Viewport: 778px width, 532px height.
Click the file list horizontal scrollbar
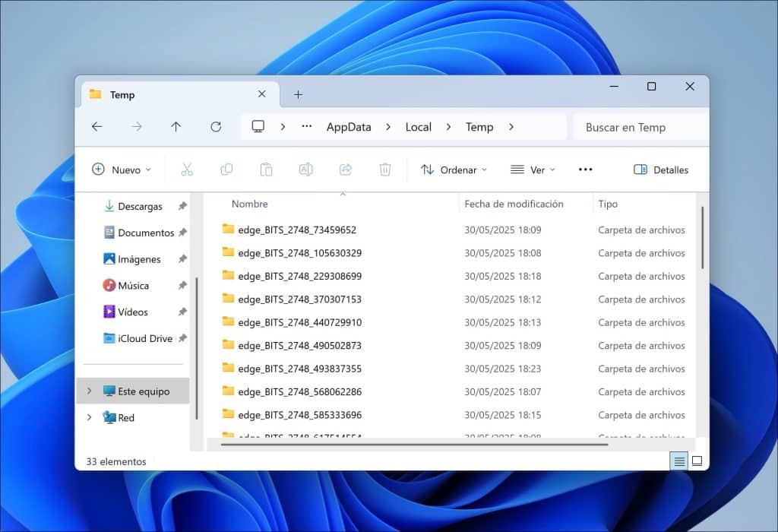point(414,445)
